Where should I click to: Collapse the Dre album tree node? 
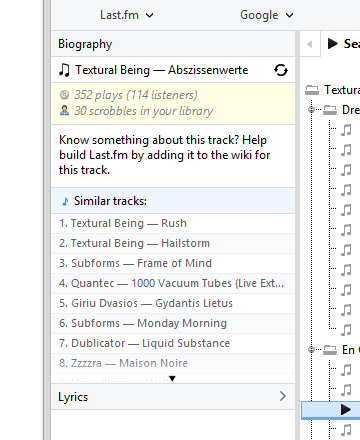click(x=311, y=109)
